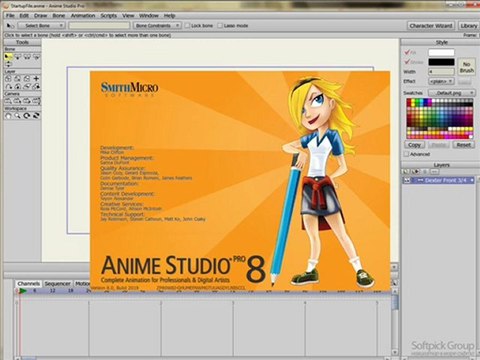
Task: Switch to the Motion Graph tab
Action: click(x=82, y=284)
